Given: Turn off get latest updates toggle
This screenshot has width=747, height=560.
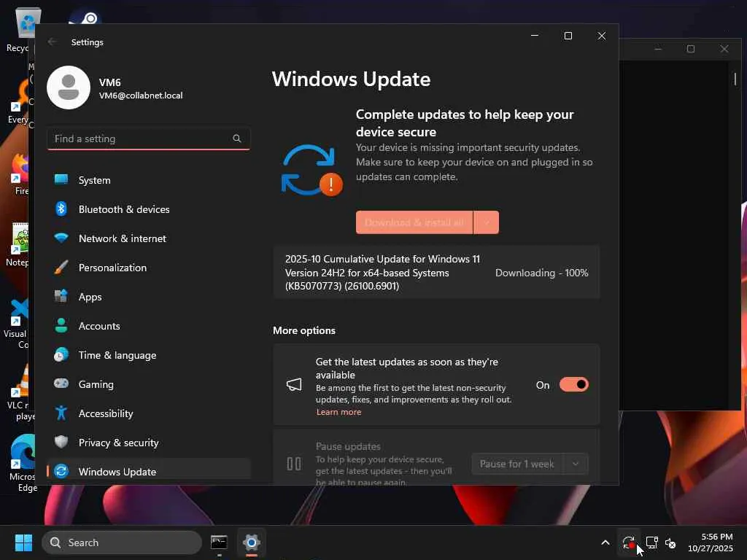Looking at the screenshot, I should [574, 384].
